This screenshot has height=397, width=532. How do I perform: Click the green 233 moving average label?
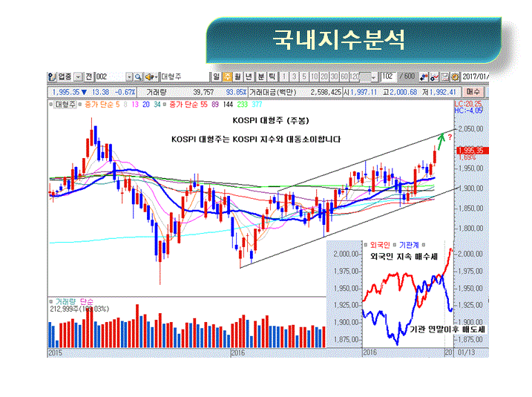242,105
